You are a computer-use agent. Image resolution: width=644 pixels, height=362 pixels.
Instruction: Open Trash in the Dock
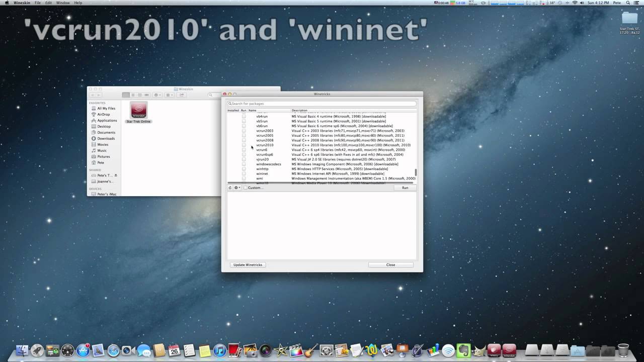[x=623, y=350]
